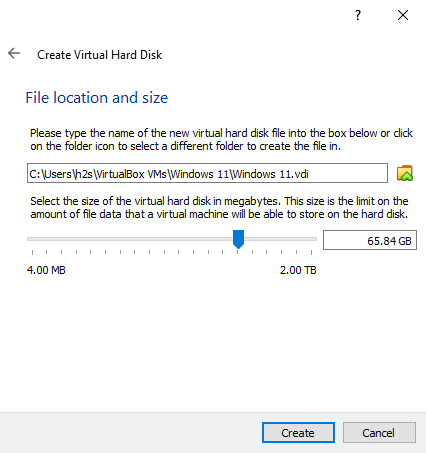Viewport: 426px width, 453px height.
Task: Click the Create Virtual Hard Disk title text
Action: (99, 55)
